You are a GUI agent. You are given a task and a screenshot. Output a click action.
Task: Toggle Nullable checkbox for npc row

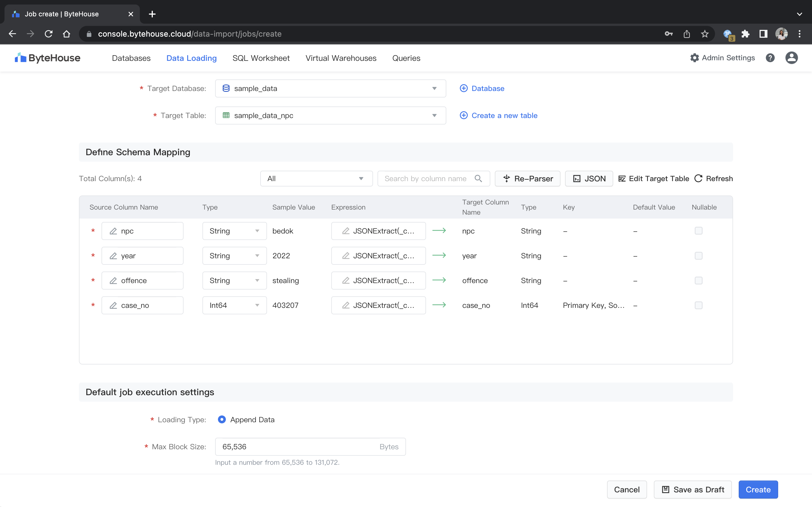tap(698, 231)
